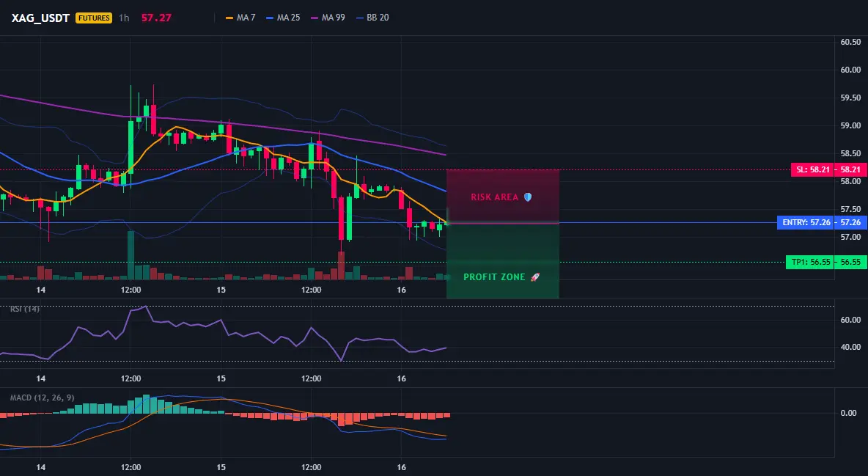Click the 57.50 price axis value
This screenshot has height=476, width=868.
(850, 209)
